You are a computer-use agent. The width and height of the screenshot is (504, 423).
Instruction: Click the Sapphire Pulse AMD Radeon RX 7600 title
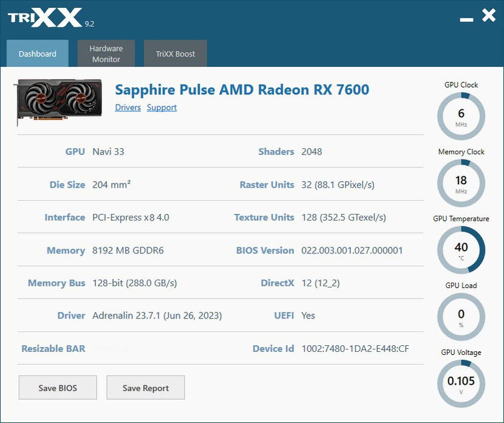[x=242, y=90]
